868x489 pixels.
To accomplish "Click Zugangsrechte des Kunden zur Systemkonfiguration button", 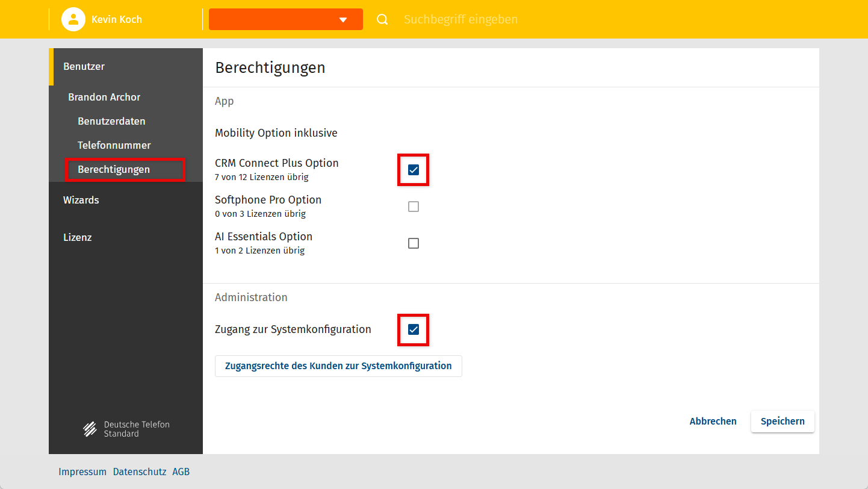I will click(x=338, y=366).
